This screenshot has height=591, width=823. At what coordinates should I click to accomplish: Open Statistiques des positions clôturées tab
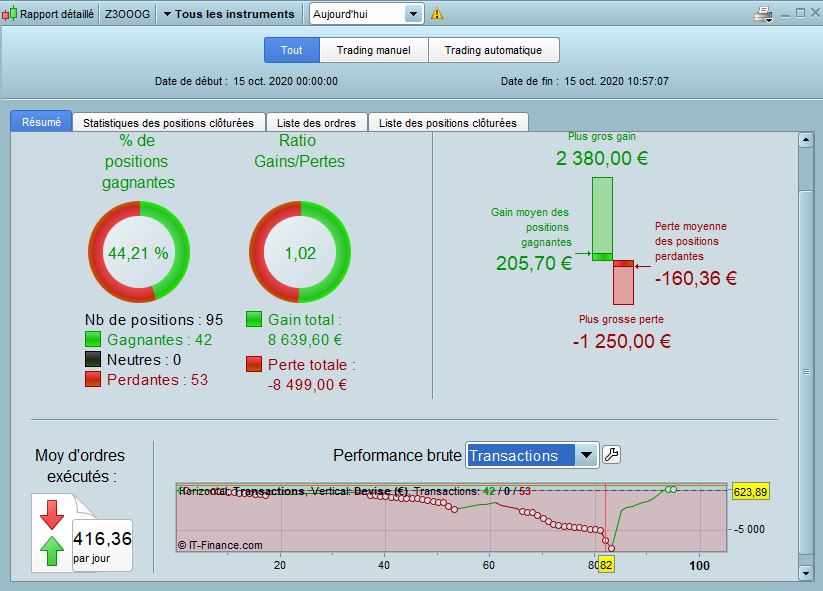point(168,123)
